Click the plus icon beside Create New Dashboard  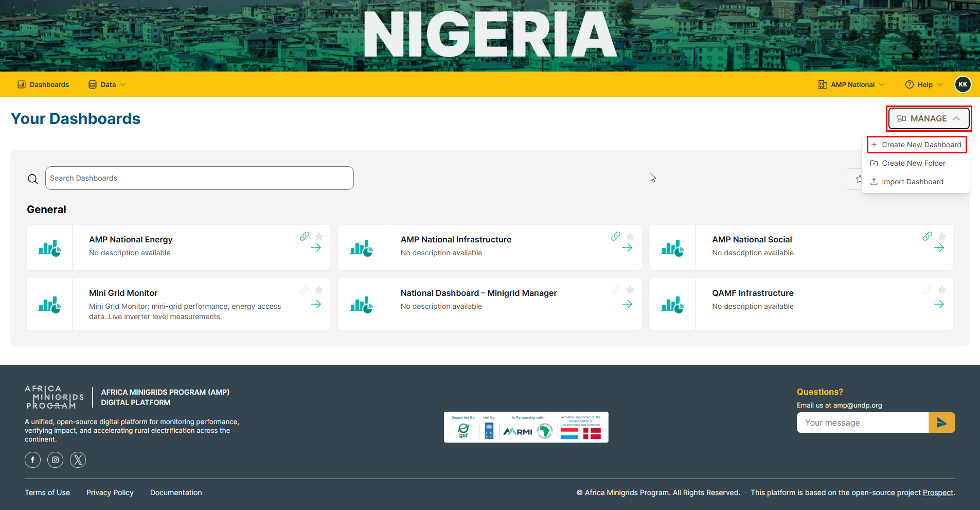coord(874,145)
